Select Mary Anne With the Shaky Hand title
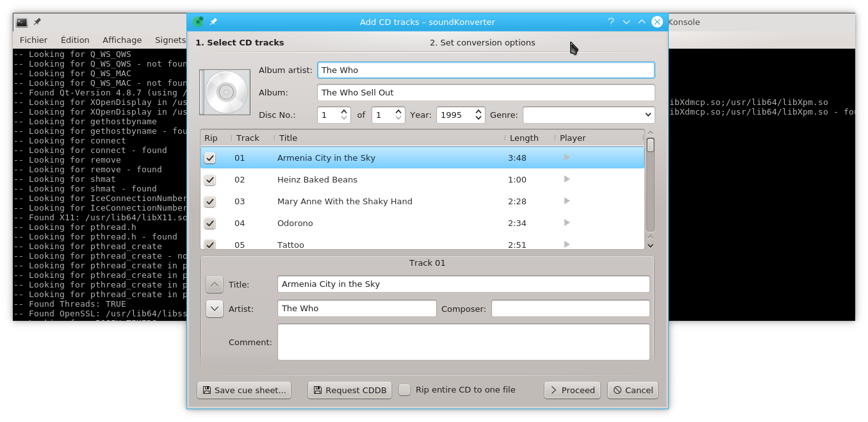This screenshot has height=422, width=868. pos(345,202)
